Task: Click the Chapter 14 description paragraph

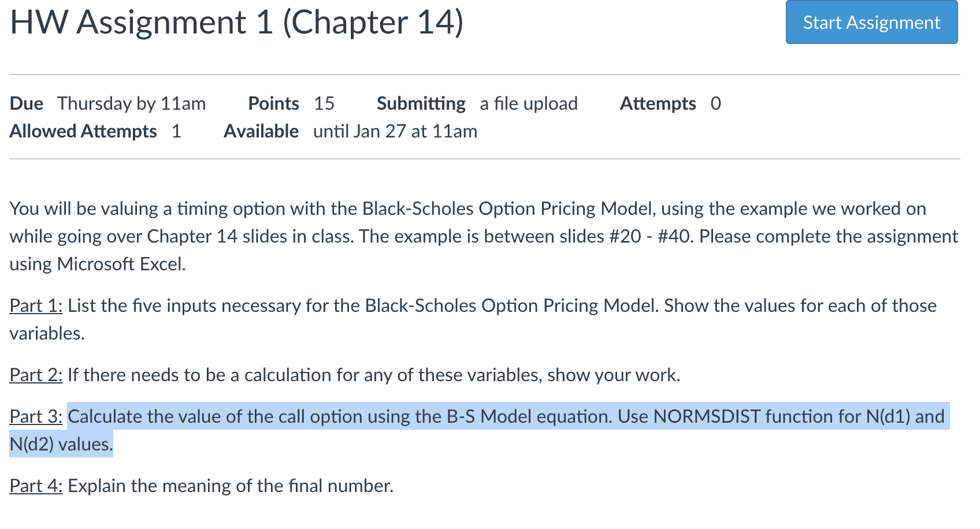Action: [404, 236]
